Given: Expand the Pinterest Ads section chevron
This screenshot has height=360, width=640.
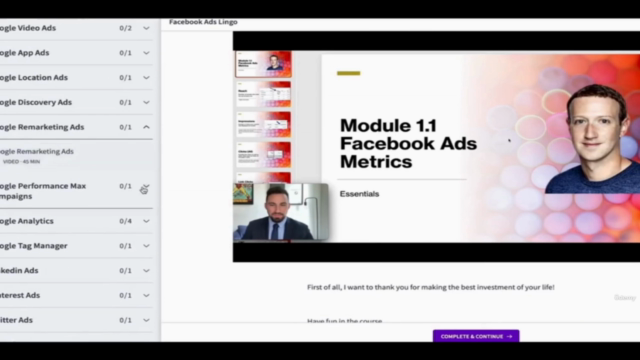Looking at the screenshot, I should click(146, 296).
